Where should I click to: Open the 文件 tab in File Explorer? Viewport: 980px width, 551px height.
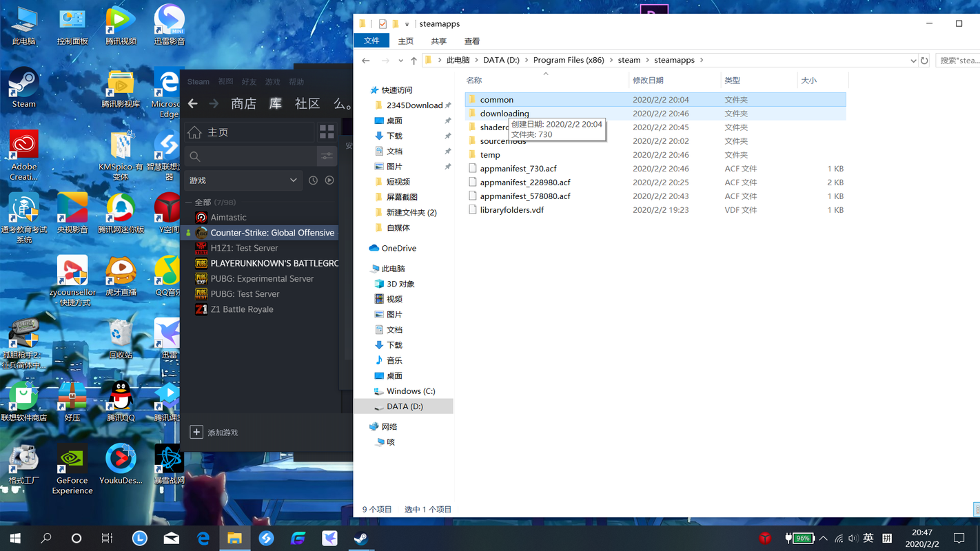(x=371, y=41)
